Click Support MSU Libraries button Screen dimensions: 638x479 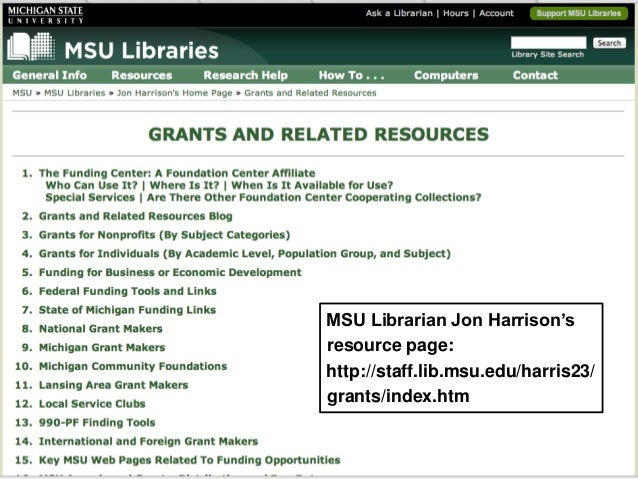[x=579, y=13]
